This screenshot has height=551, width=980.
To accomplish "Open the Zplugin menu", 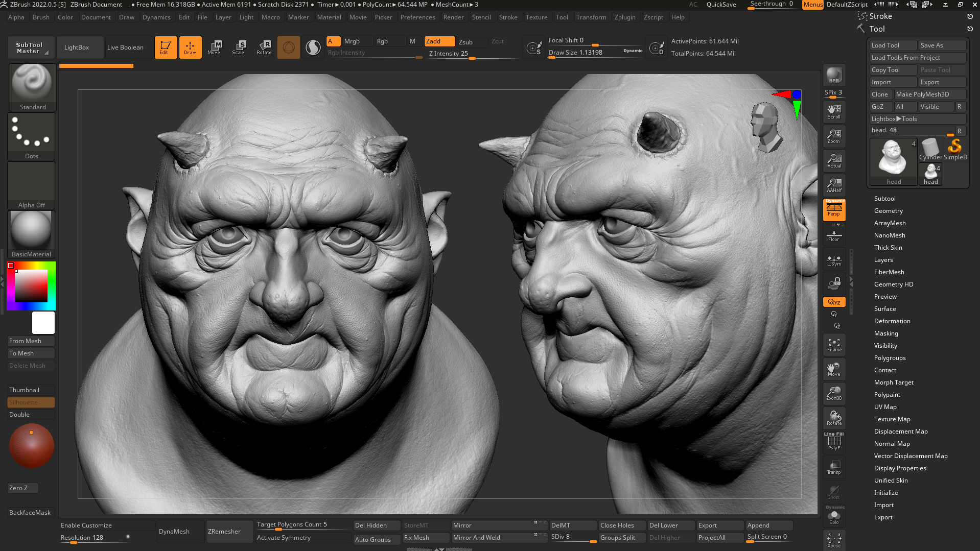I will (x=624, y=17).
